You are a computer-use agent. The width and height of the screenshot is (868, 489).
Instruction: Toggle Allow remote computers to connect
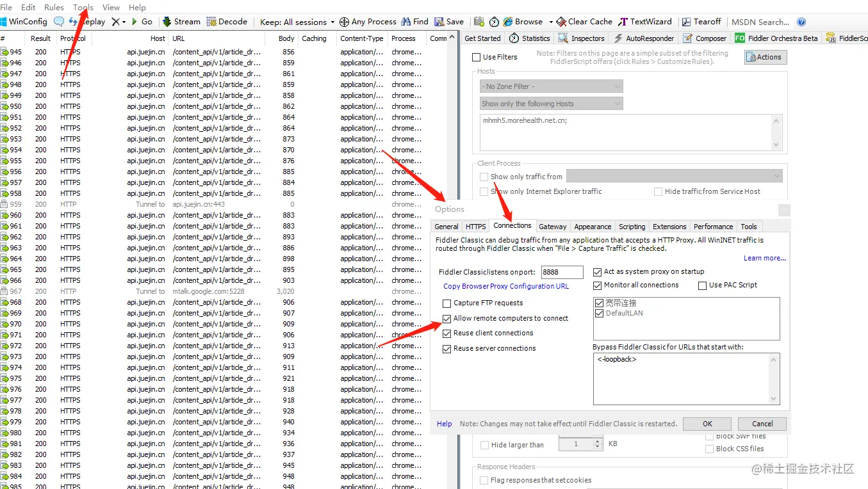[447, 318]
